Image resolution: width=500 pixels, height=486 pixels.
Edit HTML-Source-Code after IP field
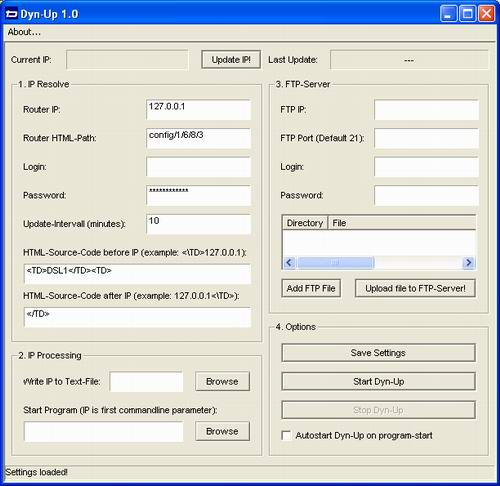pyautogui.click(x=137, y=317)
